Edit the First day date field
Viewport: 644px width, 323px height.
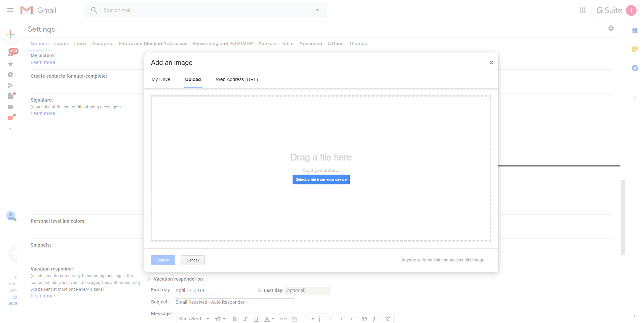click(197, 290)
